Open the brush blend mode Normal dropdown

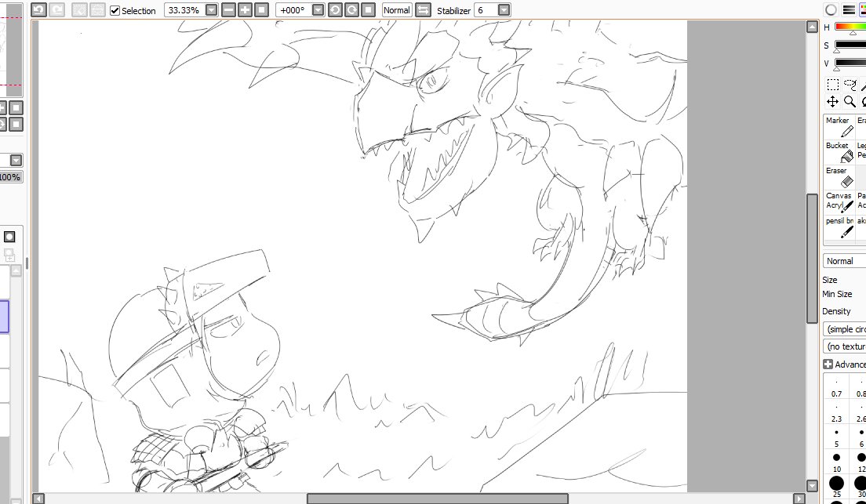(x=845, y=261)
